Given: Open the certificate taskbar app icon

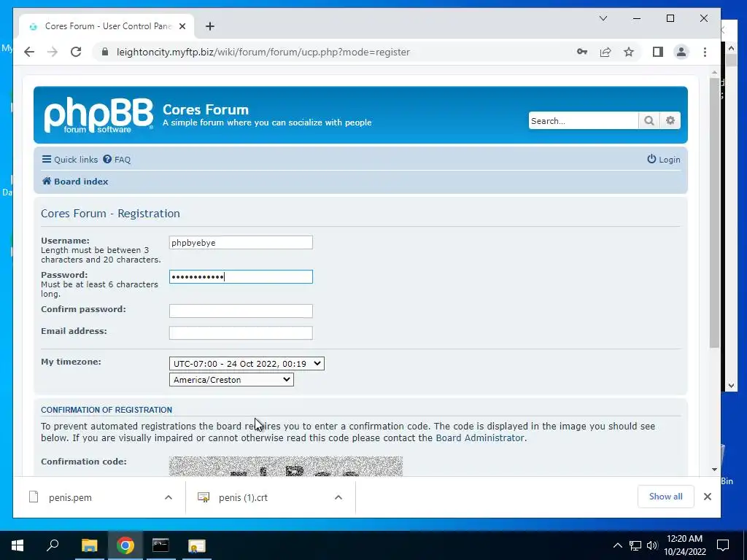Looking at the screenshot, I should (x=196, y=545).
